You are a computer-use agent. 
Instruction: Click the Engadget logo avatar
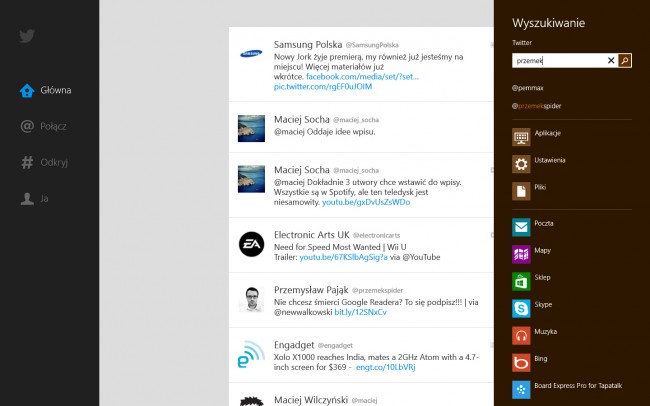pyautogui.click(x=251, y=354)
